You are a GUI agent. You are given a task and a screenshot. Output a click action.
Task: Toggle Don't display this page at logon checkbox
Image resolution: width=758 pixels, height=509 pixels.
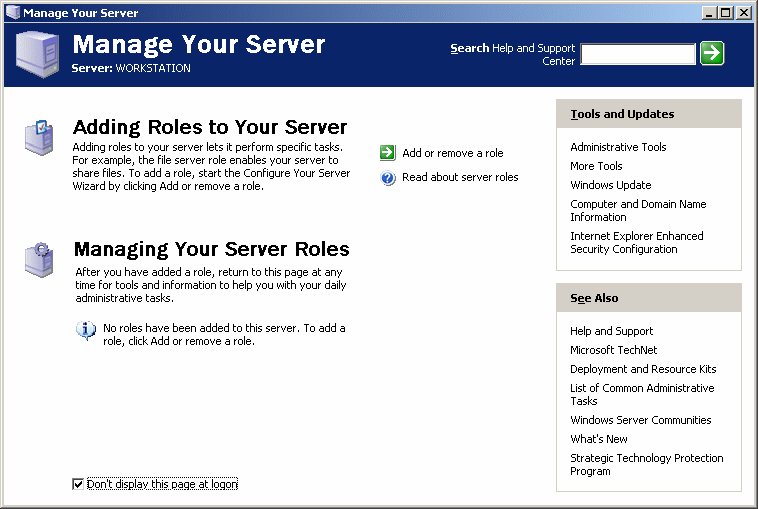click(x=77, y=484)
